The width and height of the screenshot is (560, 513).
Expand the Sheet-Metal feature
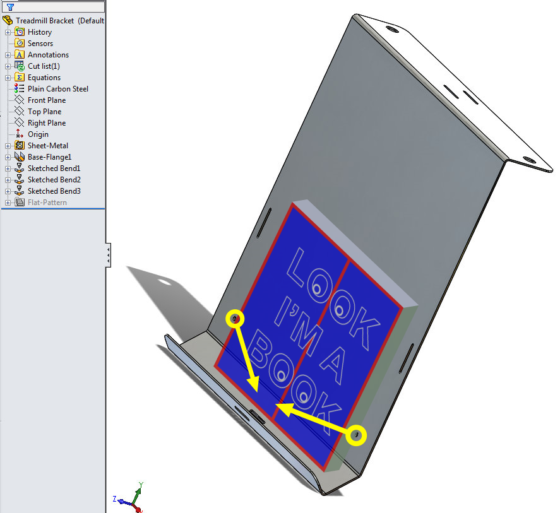8,146
